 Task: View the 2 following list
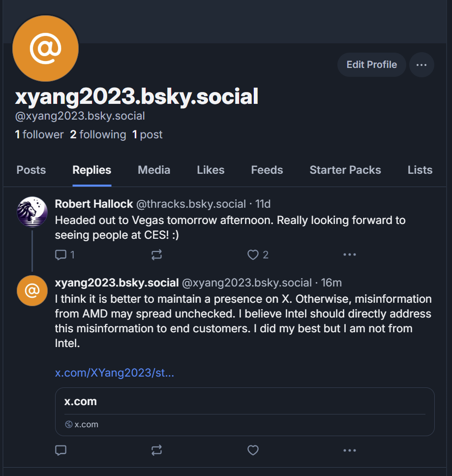coord(98,135)
